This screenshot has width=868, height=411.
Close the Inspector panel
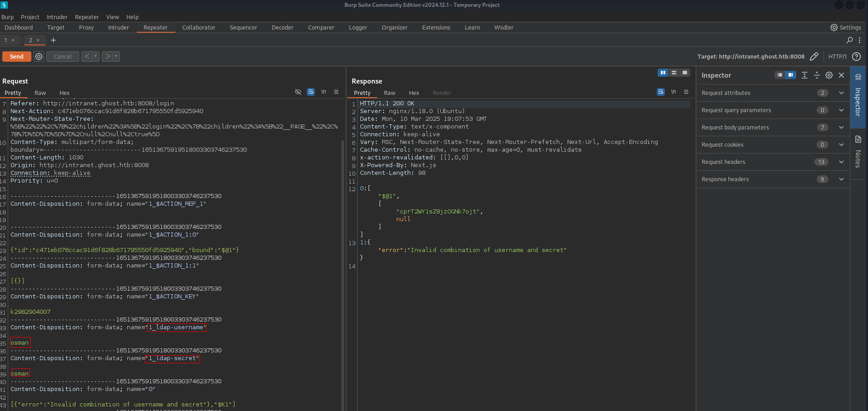click(841, 75)
